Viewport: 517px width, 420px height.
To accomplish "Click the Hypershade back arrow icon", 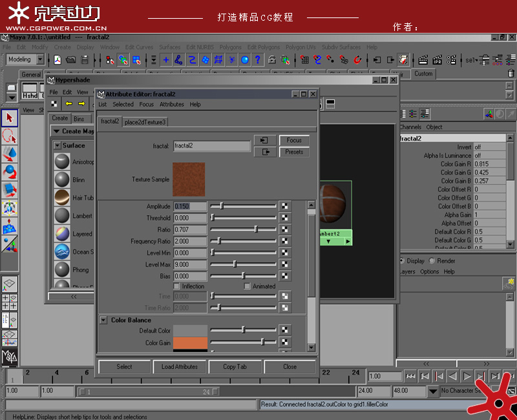I will [x=69, y=103].
